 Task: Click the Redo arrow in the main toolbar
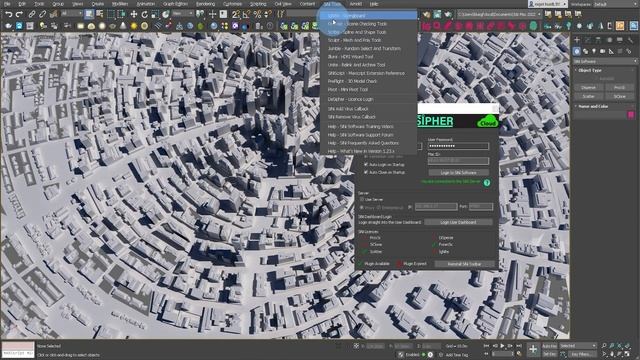coord(19,14)
